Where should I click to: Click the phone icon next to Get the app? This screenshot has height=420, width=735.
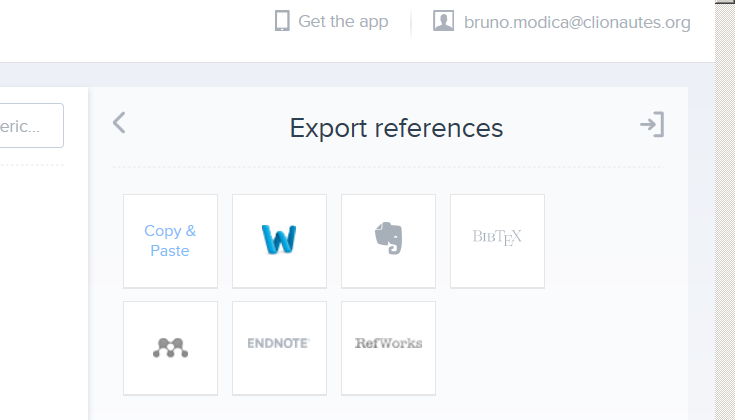click(282, 21)
